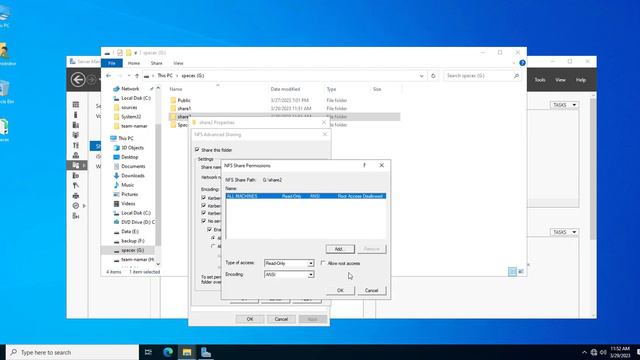Click Cancel in NFS Share Permissions dialog
Image resolution: width=640 pixels, height=360 pixels.
tap(371, 290)
